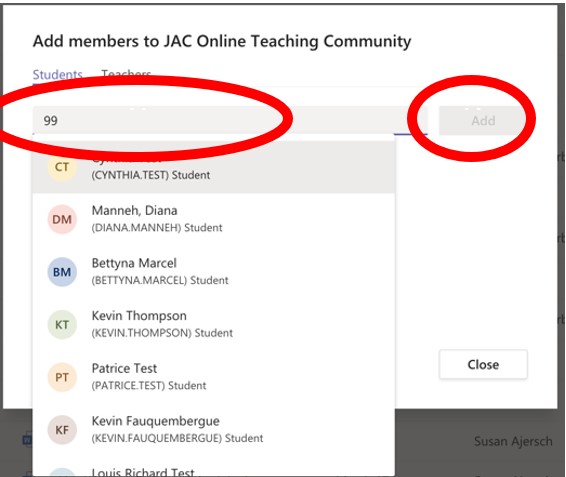Viewport: 566px width, 477px height.
Task: Switch to the Teachers tab
Action: point(126,74)
